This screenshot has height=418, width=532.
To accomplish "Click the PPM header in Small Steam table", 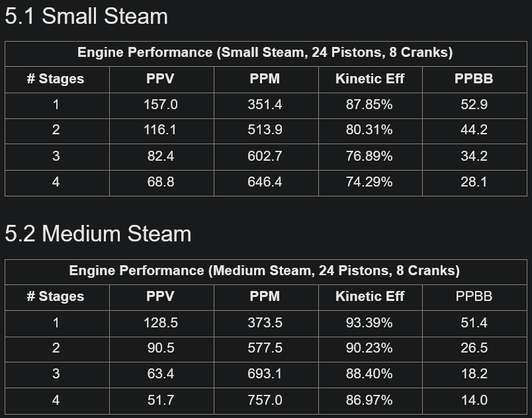I will coord(265,79).
